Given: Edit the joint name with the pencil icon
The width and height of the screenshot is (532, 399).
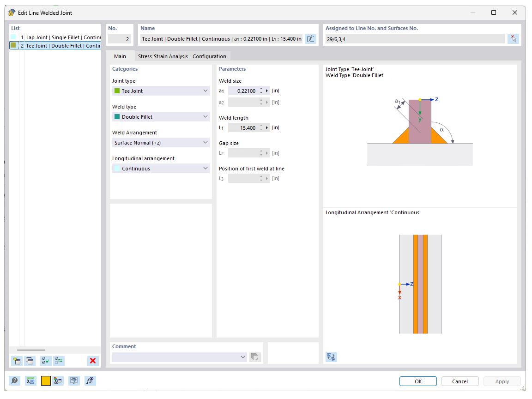Looking at the screenshot, I should 310,39.
